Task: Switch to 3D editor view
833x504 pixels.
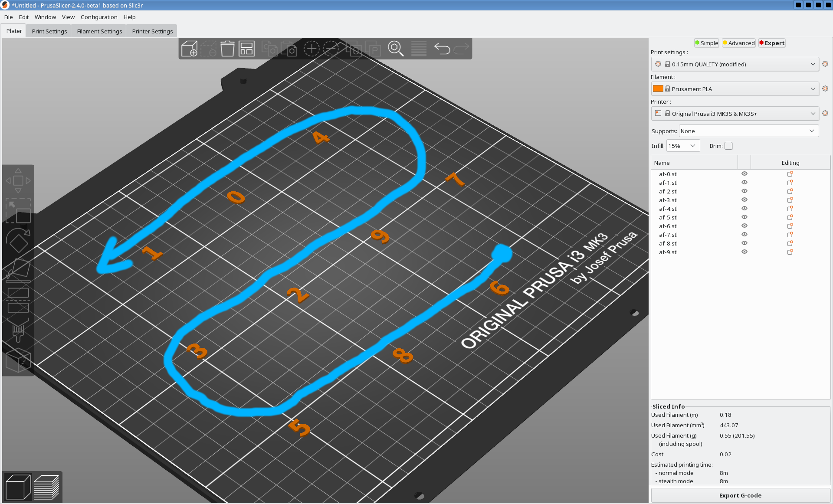Action: coord(18,487)
